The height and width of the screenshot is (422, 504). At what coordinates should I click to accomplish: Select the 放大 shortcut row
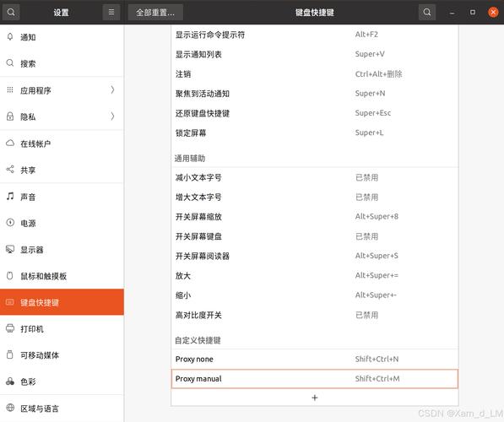click(315, 275)
